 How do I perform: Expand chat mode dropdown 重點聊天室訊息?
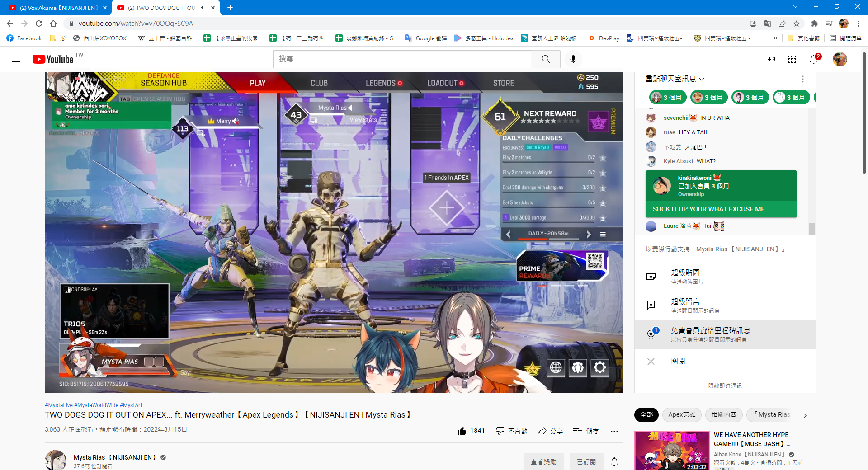675,79
